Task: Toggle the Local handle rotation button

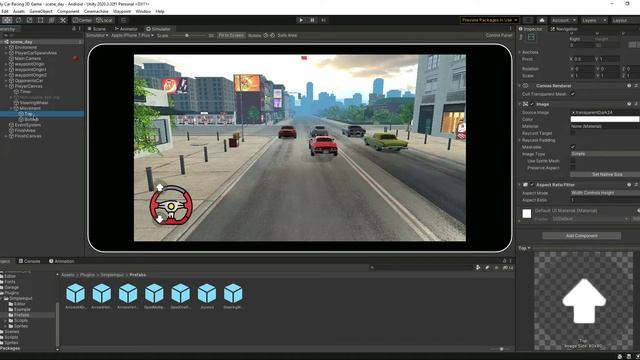Action: (x=104, y=20)
